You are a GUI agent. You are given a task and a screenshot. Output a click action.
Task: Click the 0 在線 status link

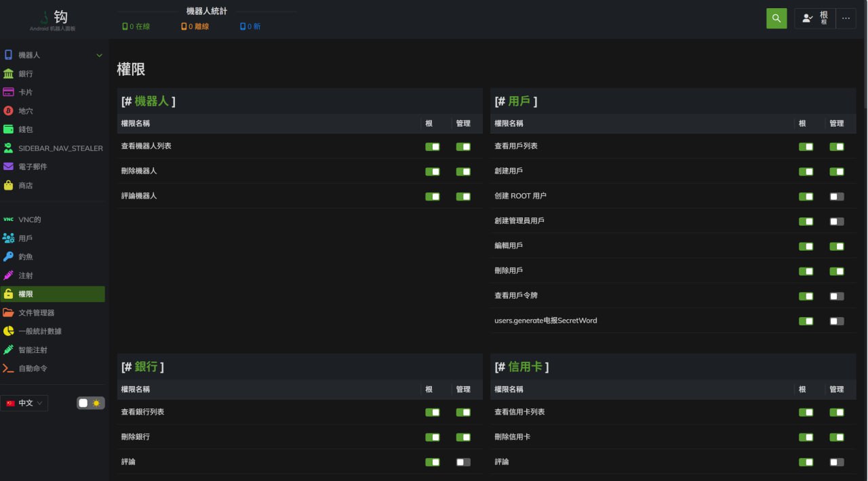pos(136,26)
